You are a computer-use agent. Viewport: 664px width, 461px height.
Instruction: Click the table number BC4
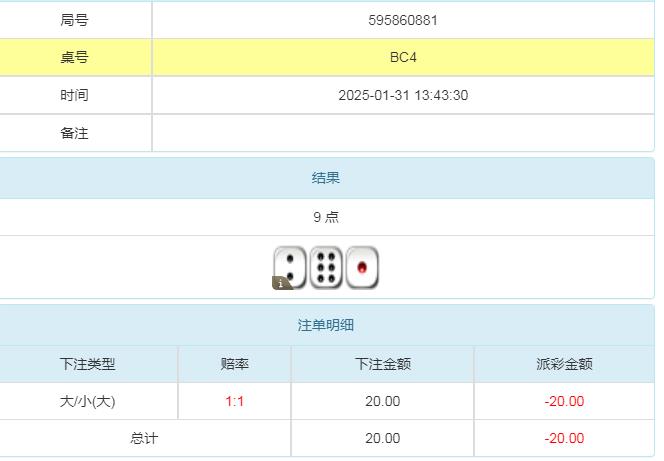(x=403, y=57)
